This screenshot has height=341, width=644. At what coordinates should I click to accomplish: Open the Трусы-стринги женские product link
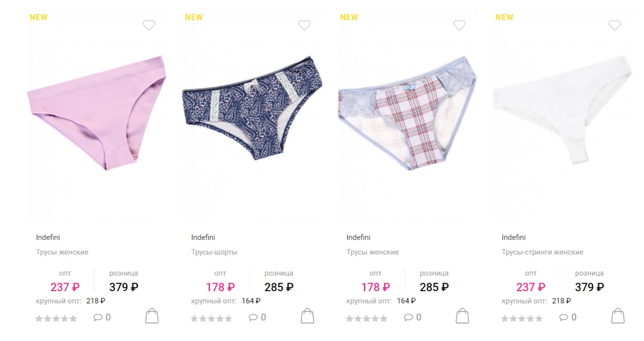point(542,252)
